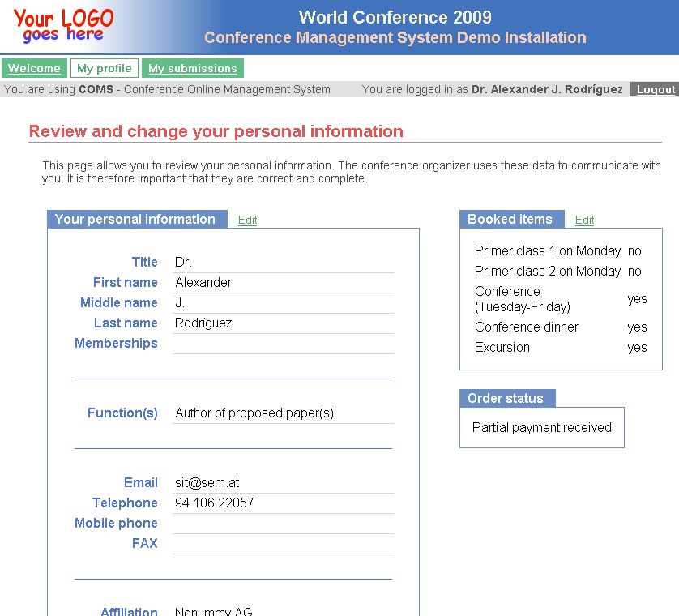
Task: Click the World Conference 2009 heading
Action: (395, 17)
